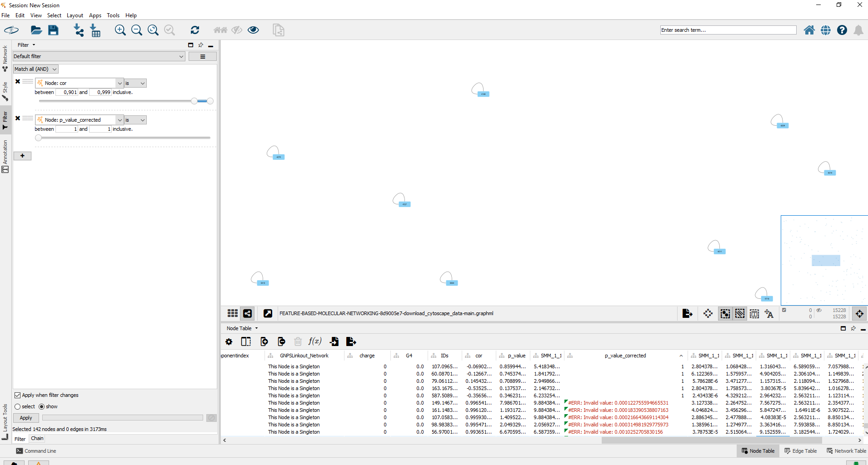Save the current session
This screenshot has height=465, width=868.
click(53, 30)
